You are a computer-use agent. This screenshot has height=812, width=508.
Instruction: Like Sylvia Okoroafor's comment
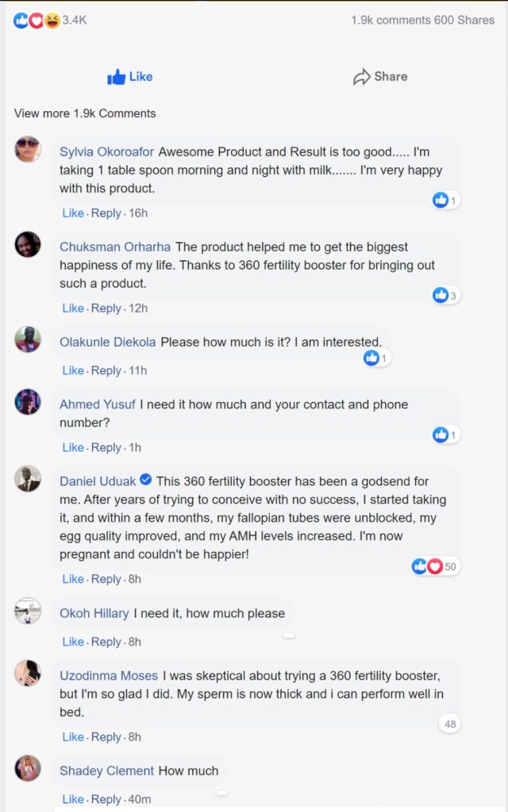pos(73,213)
